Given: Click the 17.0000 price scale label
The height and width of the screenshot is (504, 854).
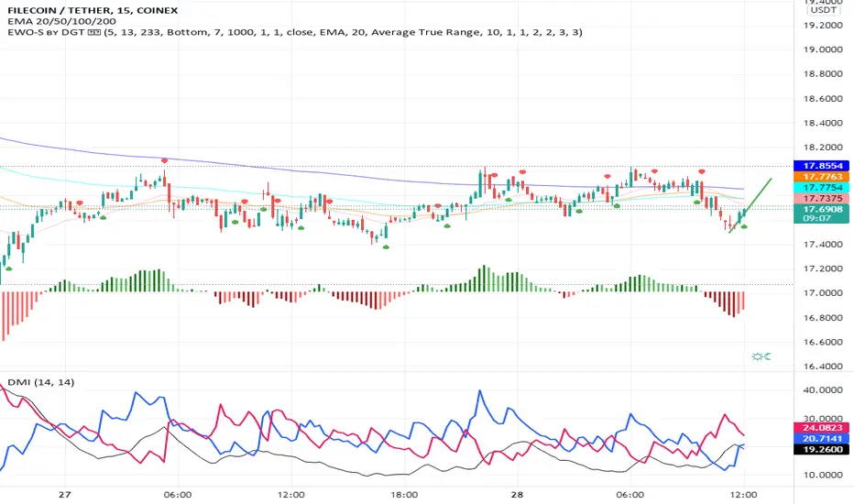Looking at the screenshot, I should (x=823, y=293).
